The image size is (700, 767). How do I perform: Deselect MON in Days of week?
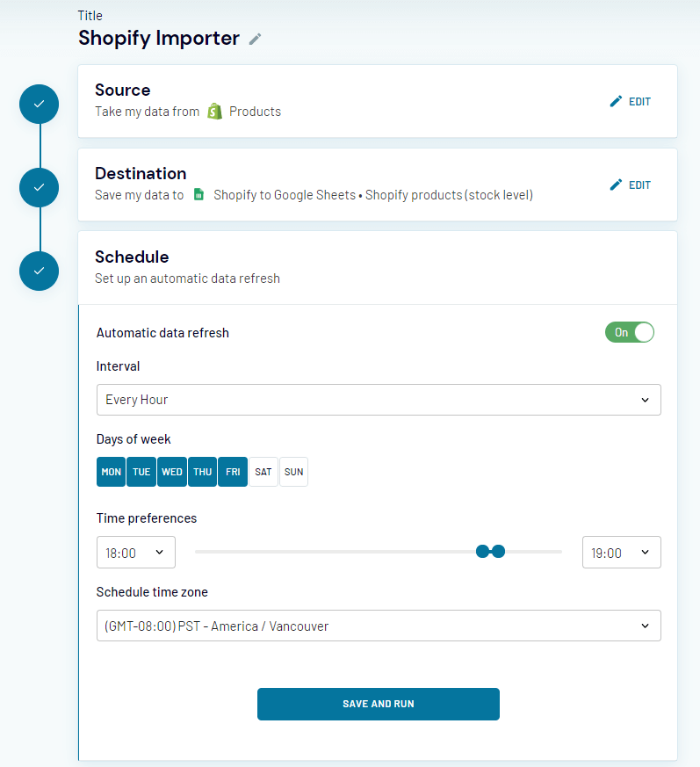click(112, 472)
